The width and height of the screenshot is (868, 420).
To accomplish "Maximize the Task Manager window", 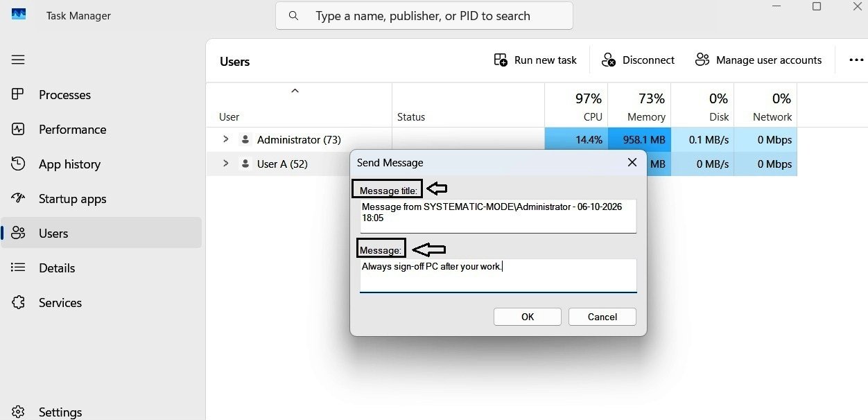I will pos(817,7).
